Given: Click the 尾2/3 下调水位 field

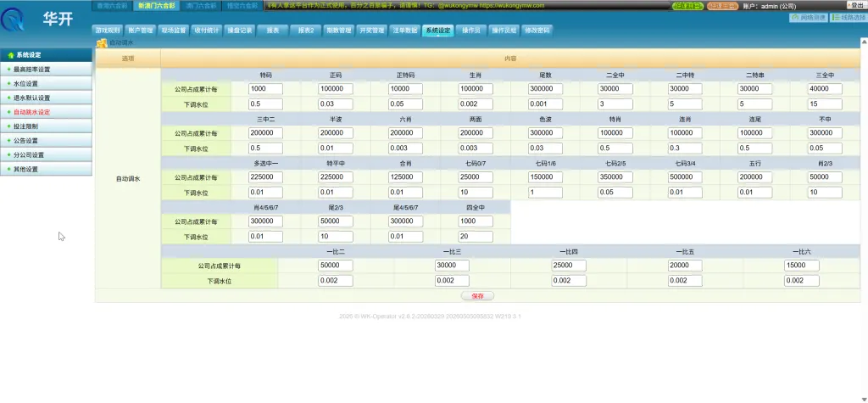Looking at the screenshot, I should (x=336, y=237).
